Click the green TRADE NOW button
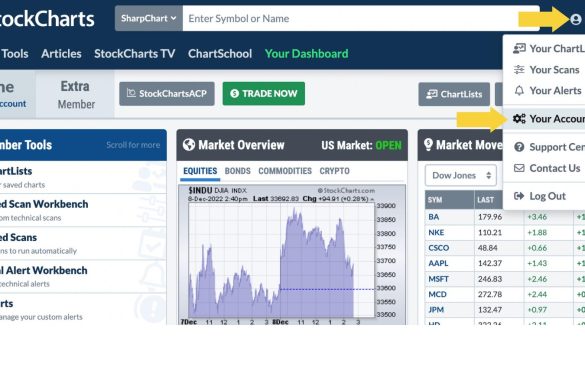This screenshot has width=585, height=390. click(264, 94)
